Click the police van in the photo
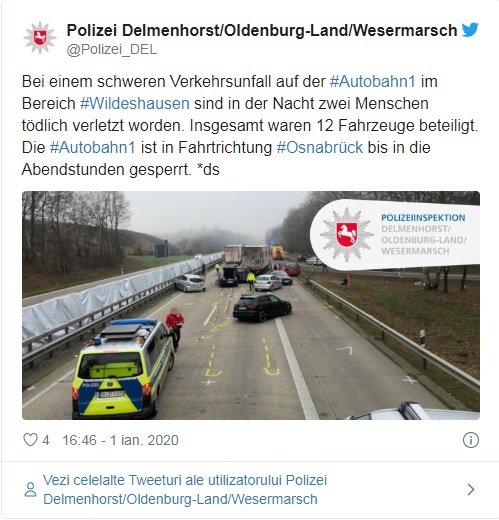The image size is (499, 520). pos(123,368)
